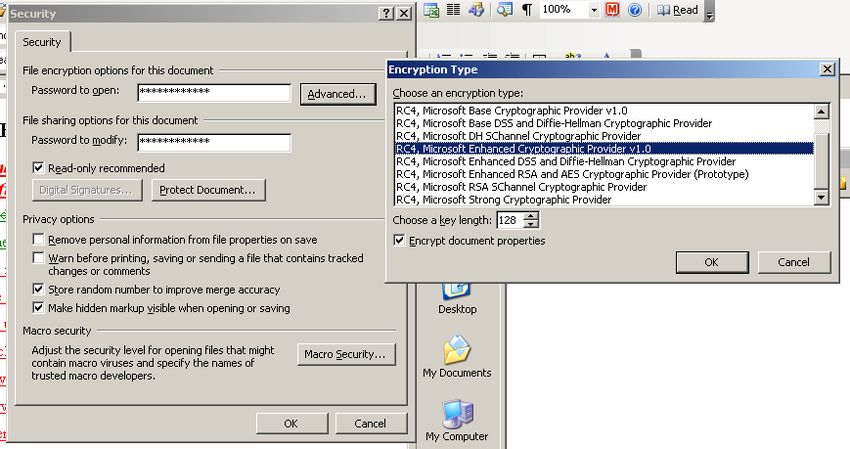Open the Zoom 100% dropdown arrow
This screenshot has height=449, width=850.
(594, 10)
